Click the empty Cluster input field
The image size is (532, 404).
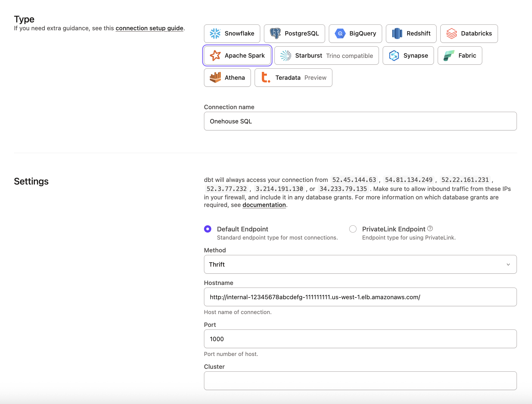(360, 381)
